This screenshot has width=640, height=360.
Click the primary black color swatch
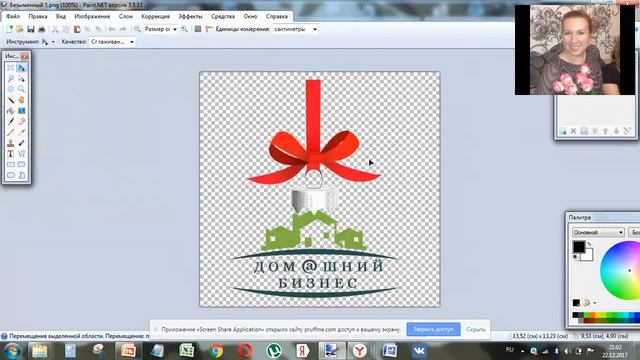point(578,247)
